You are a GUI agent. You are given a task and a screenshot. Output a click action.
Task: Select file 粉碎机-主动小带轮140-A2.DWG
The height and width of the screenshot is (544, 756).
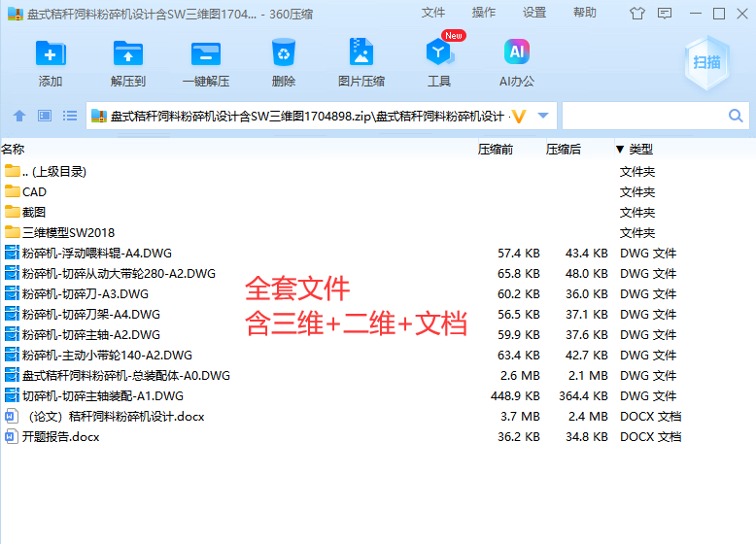(x=107, y=356)
